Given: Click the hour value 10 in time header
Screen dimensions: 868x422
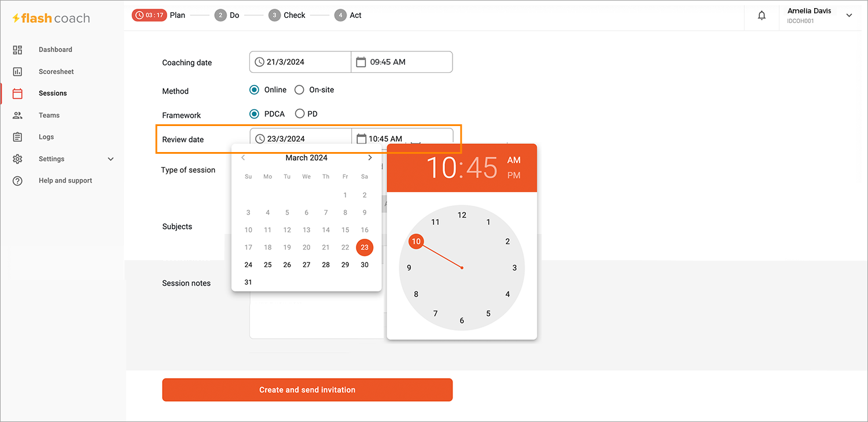Looking at the screenshot, I should (442, 168).
